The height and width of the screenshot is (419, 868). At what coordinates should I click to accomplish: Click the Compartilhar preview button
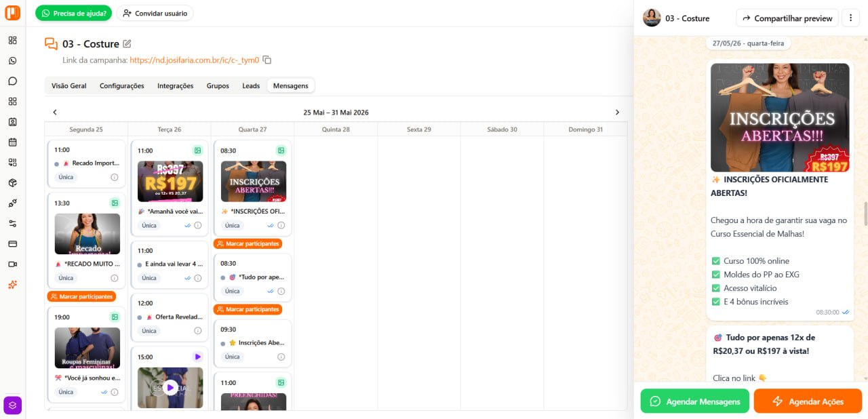(787, 18)
